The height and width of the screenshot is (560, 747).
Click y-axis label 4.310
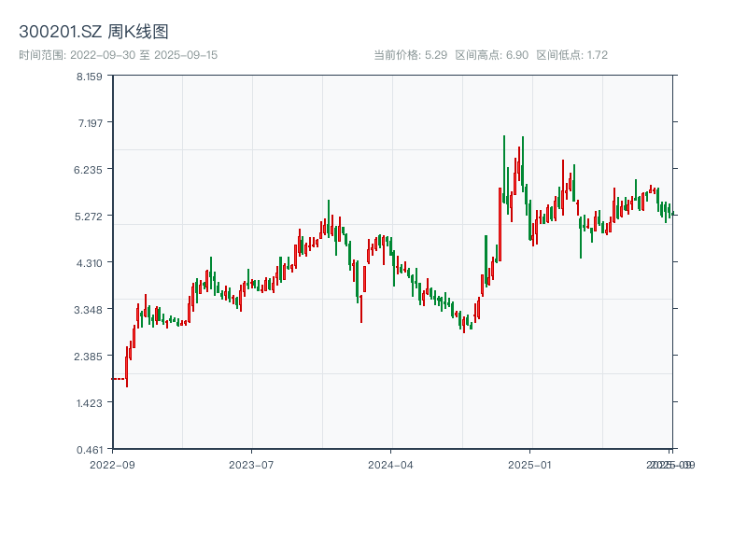click(x=89, y=263)
